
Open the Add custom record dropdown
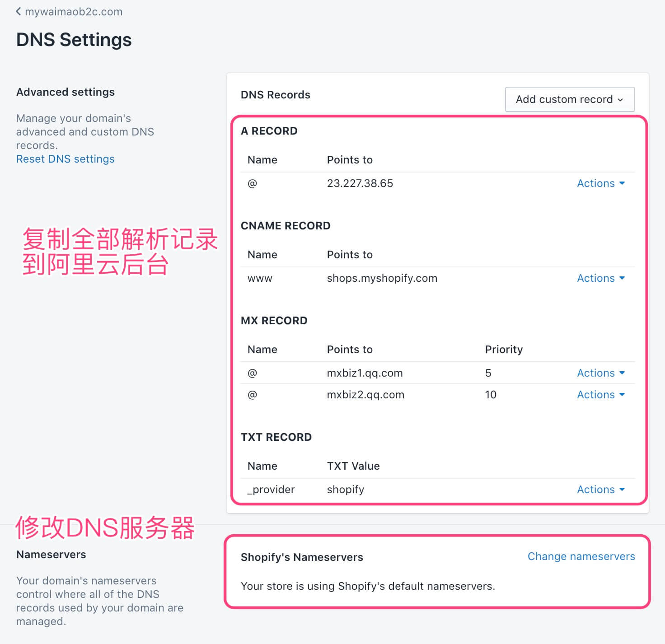point(570,99)
